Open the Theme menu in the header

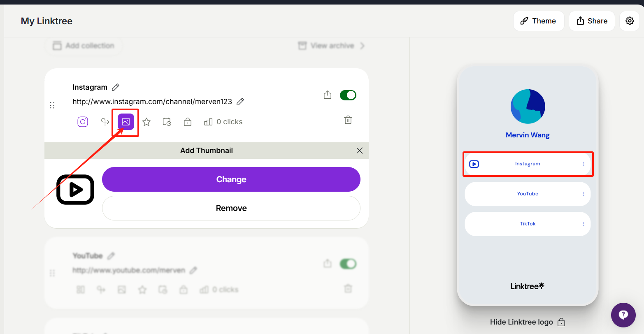(x=538, y=21)
